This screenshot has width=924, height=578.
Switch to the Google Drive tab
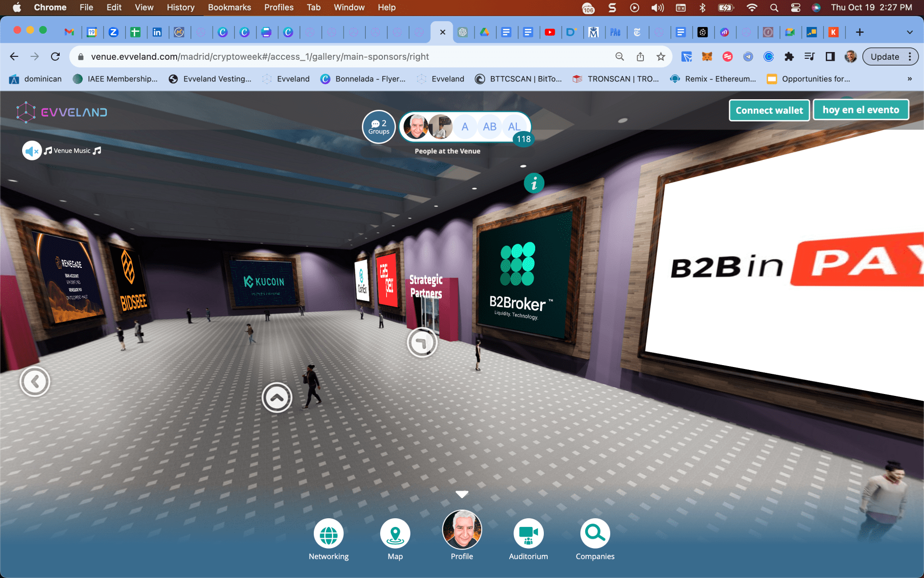[484, 32]
